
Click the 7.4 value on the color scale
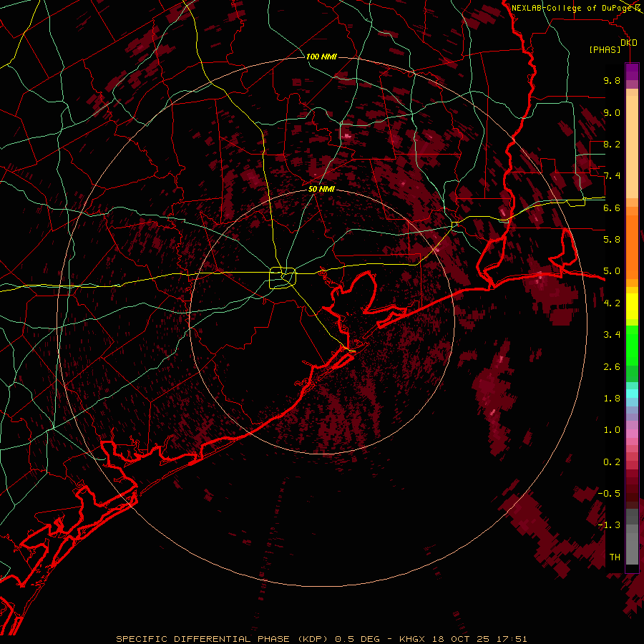point(612,176)
